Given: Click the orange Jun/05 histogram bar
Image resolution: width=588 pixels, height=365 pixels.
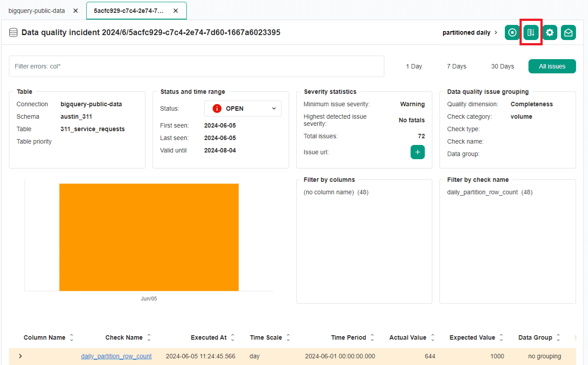Looking at the screenshot, I should (x=149, y=237).
